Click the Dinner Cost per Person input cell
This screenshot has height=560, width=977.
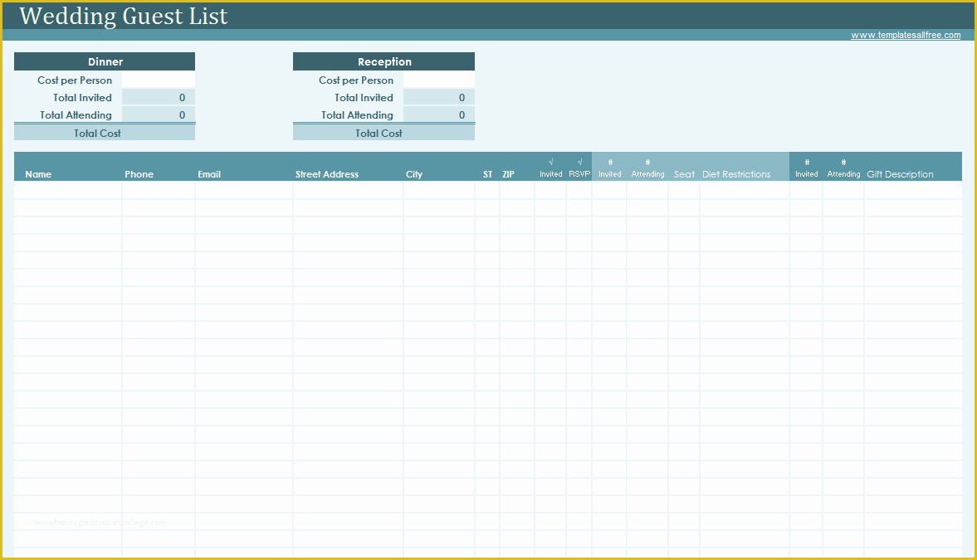click(x=159, y=80)
